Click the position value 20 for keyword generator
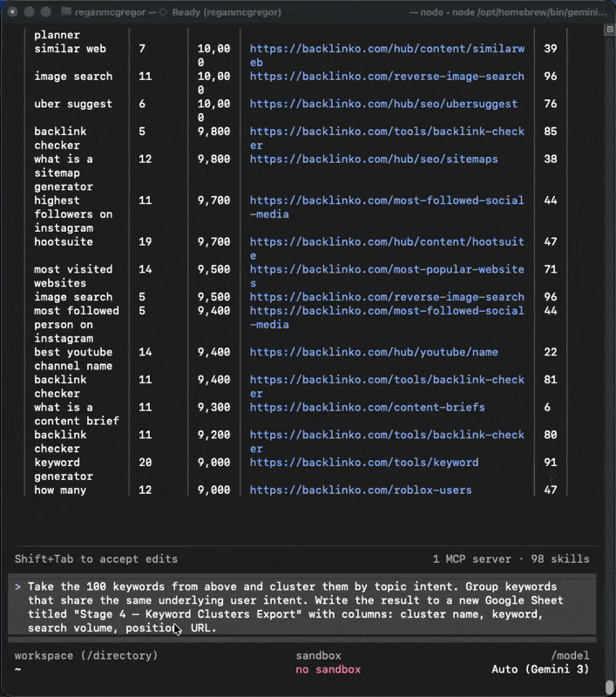Screen dimensions: 616x697 [x=145, y=463]
